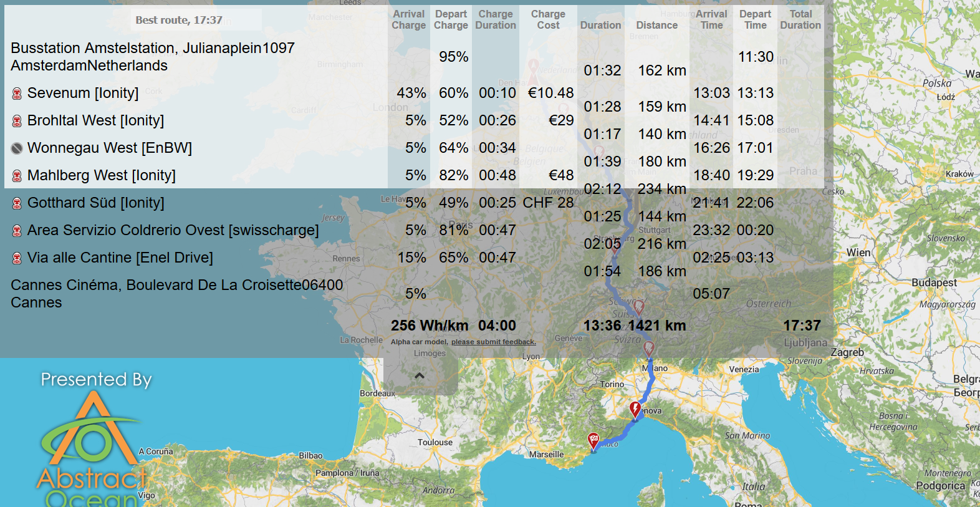
Task: Click the Depart Charge column header
Action: point(451,19)
